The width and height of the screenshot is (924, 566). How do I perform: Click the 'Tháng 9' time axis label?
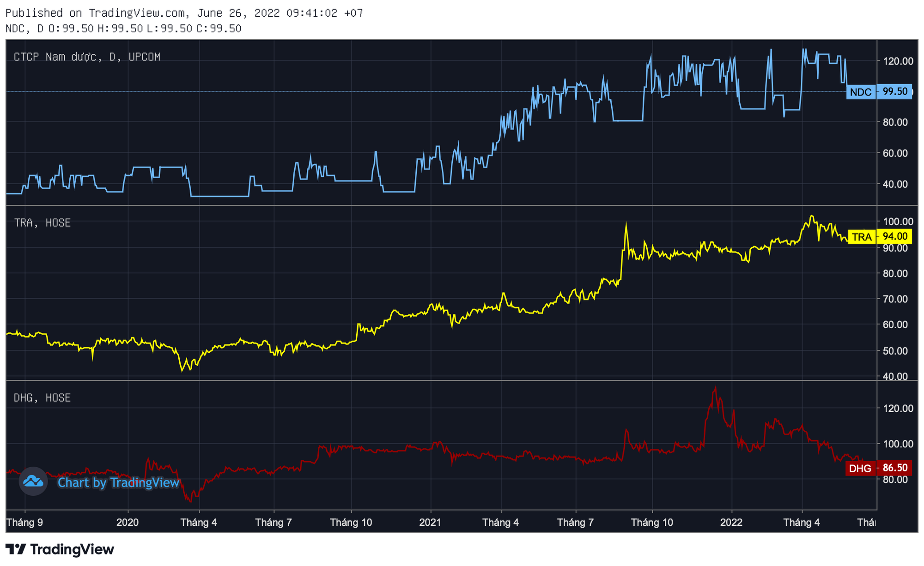point(25,523)
